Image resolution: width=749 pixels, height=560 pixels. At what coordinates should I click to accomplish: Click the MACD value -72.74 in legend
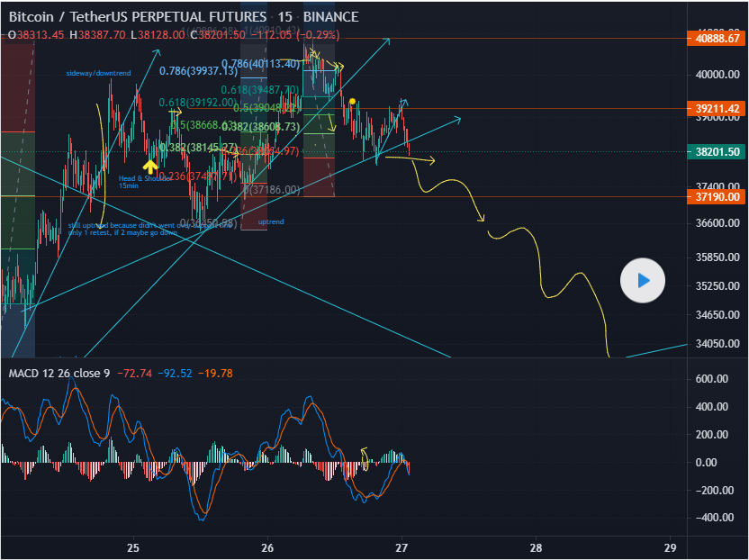133,372
